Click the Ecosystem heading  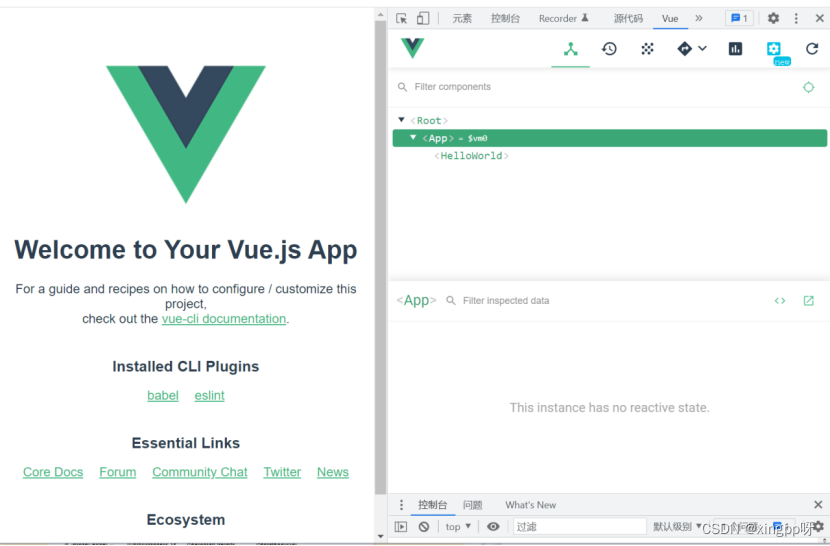pos(186,520)
